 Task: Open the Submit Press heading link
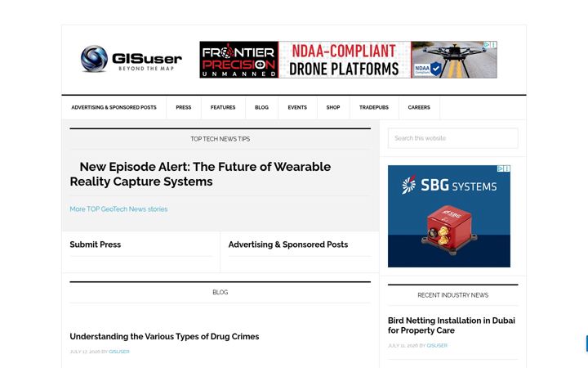[96, 245]
